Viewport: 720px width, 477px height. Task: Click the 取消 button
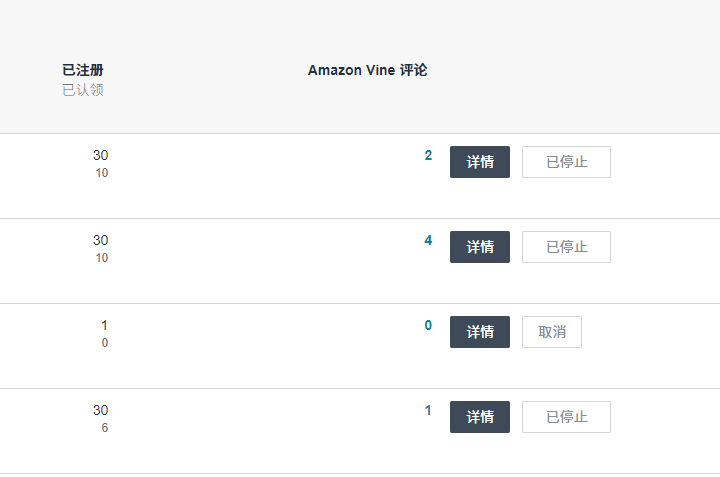coord(551,332)
